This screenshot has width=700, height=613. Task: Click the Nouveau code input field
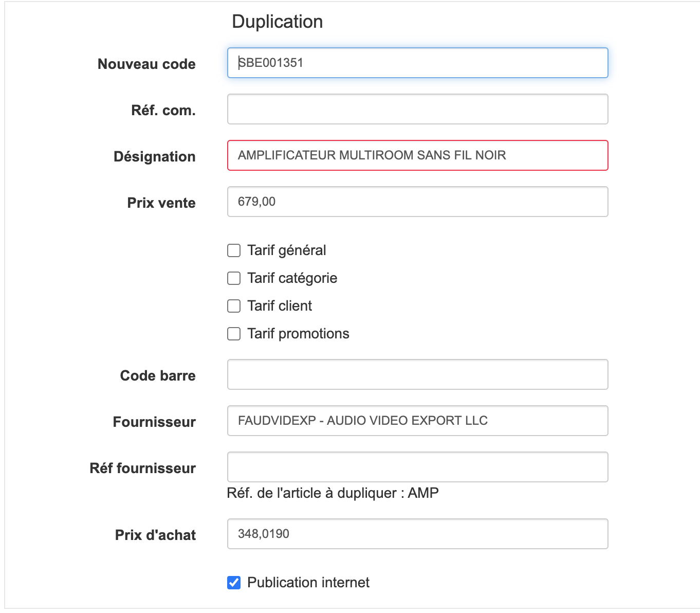[417, 63]
